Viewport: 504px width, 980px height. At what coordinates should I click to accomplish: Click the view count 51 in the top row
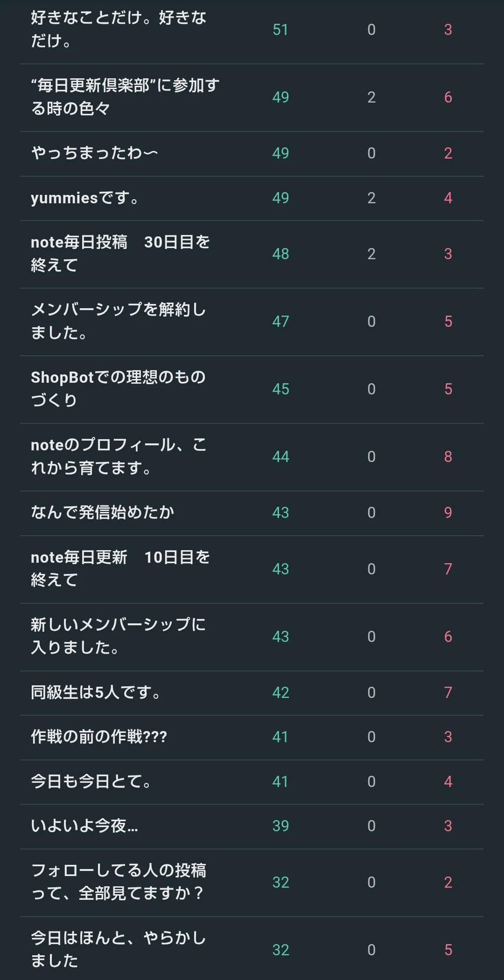click(280, 29)
